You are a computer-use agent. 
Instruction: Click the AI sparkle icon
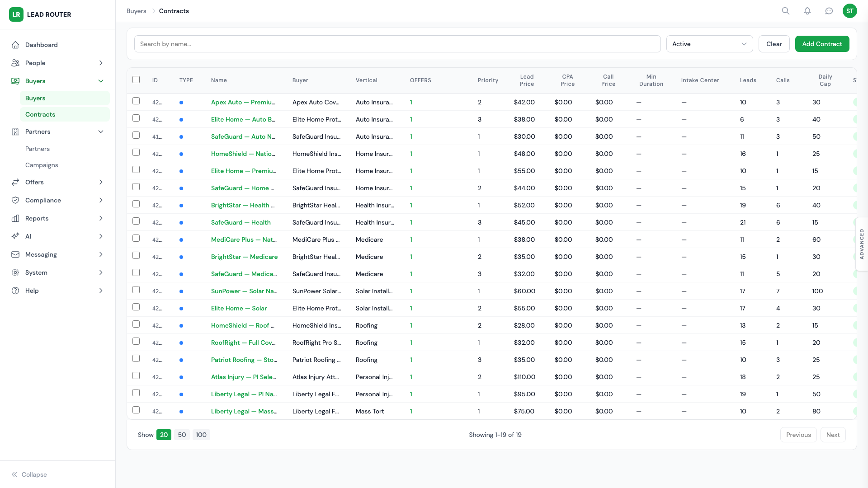(x=15, y=236)
